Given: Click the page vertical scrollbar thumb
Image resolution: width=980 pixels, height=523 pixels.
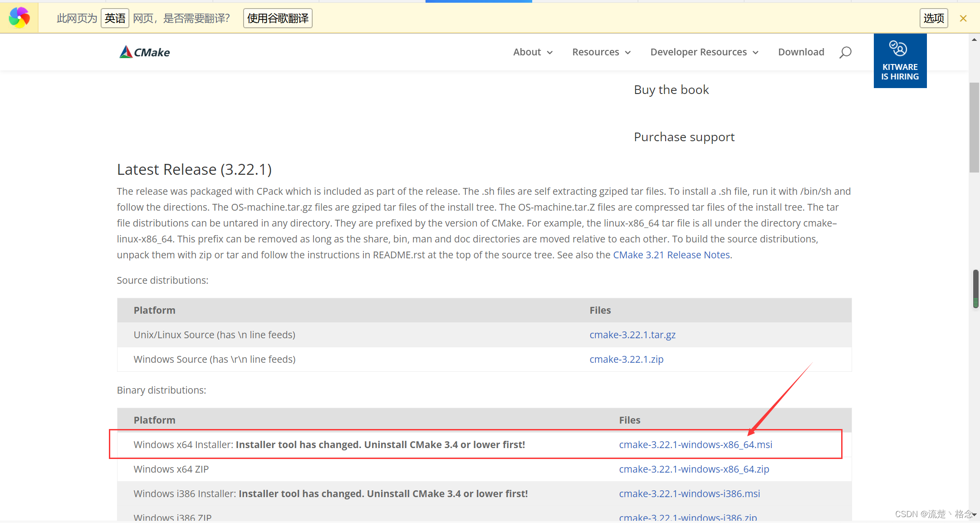Looking at the screenshot, I should click(974, 127).
